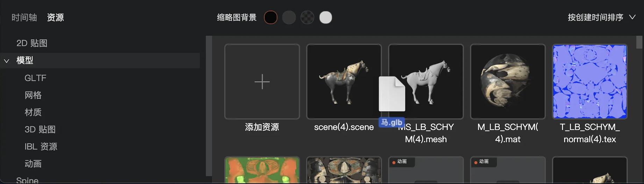Viewport: 644px width, 184px height.
Task: Pick the checkered transparent background swatch
Action: tap(307, 17)
